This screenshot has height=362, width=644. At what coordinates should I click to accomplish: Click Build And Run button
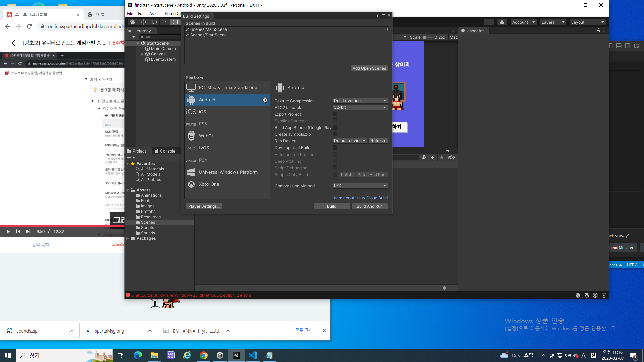click(370, 206)
